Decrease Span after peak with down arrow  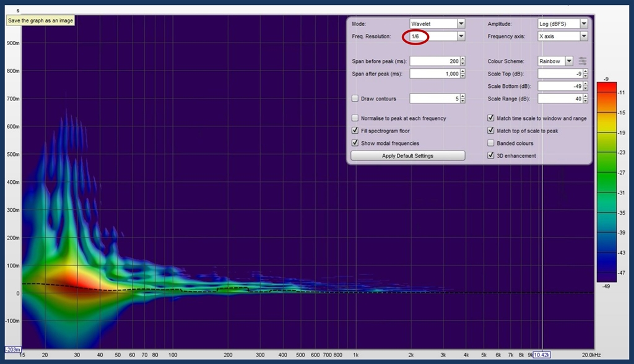462,76
